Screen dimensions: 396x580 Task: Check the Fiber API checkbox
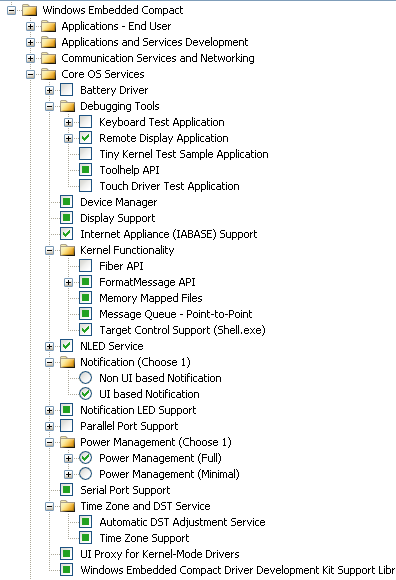[85, 266]
